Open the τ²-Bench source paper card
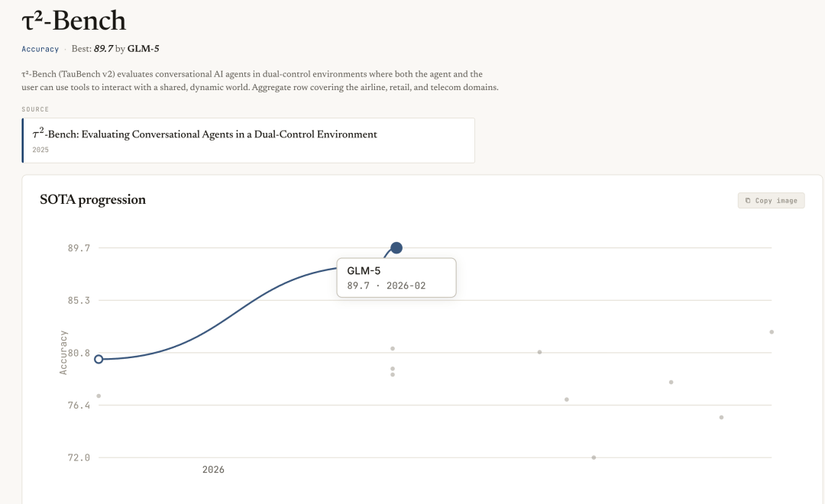Image resolution: width=825 pixels, height=504 pixels. (x=248, y=141)
